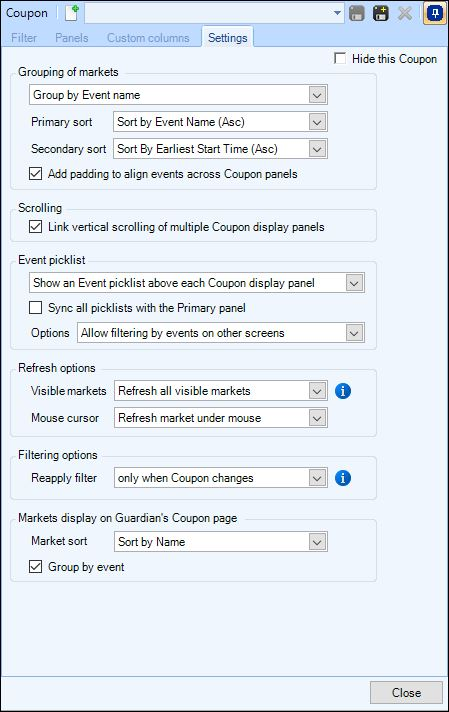Check Sync all picklists with Primary panel
The image size is (449, 712).
(35, 307)
